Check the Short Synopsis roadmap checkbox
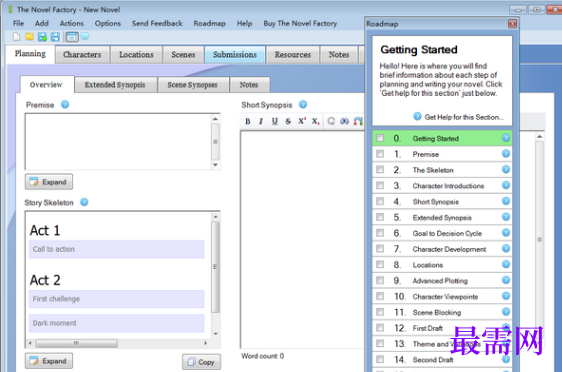This screenshot has width=562, height=372. coord(380,201)
